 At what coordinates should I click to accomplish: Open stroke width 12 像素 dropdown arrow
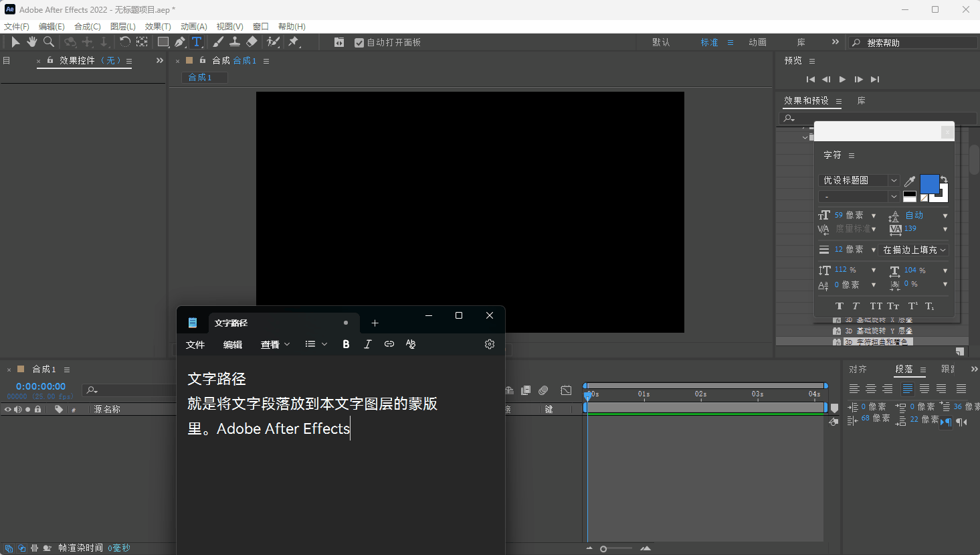click(x=874, y=250)
